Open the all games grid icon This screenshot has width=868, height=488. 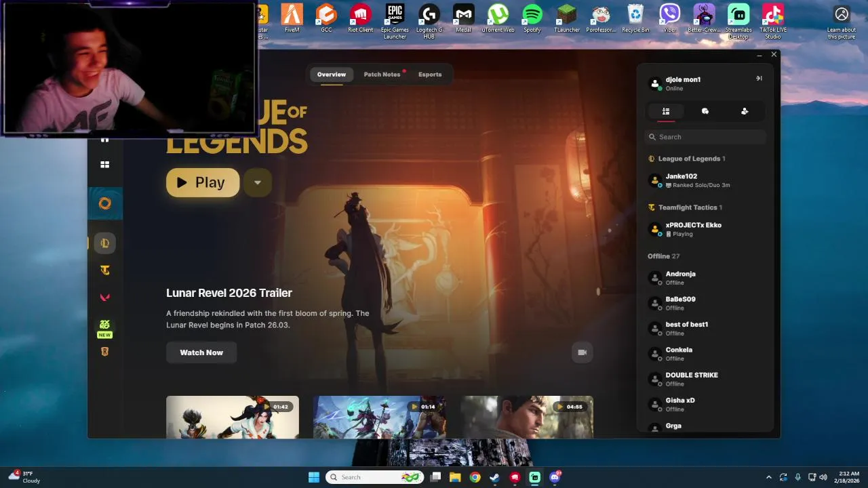105,164
